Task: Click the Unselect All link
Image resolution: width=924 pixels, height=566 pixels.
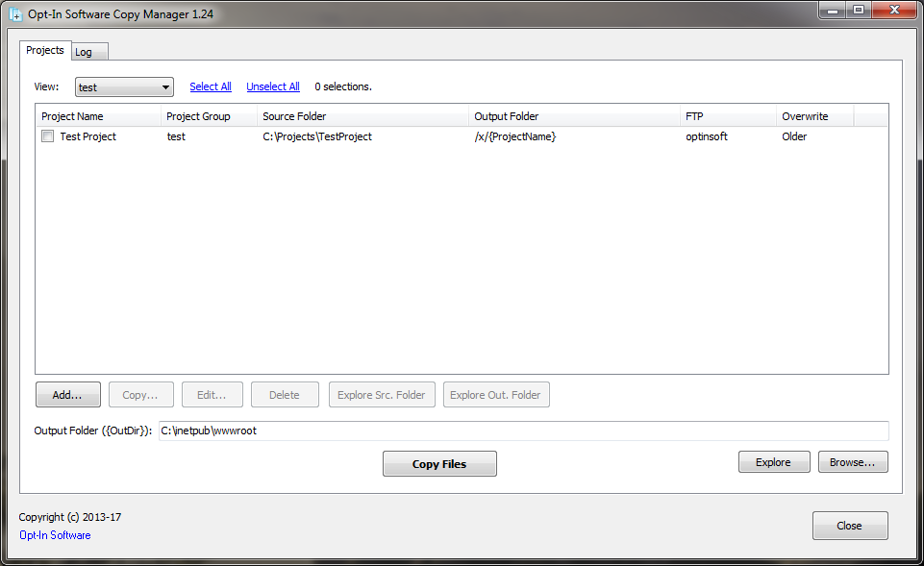Action: 272,86
